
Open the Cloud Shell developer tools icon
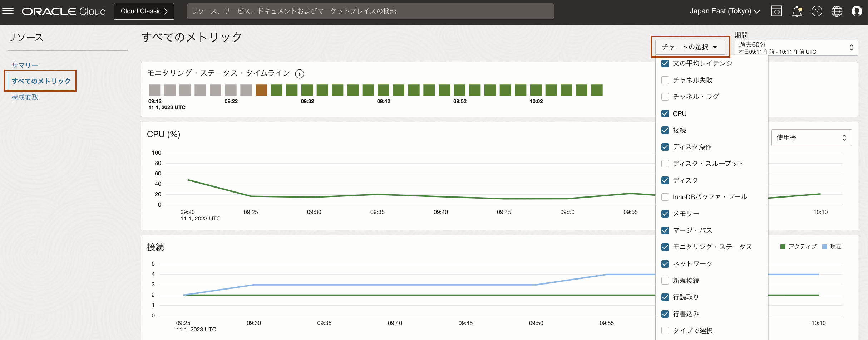click(x=776, y=11)
